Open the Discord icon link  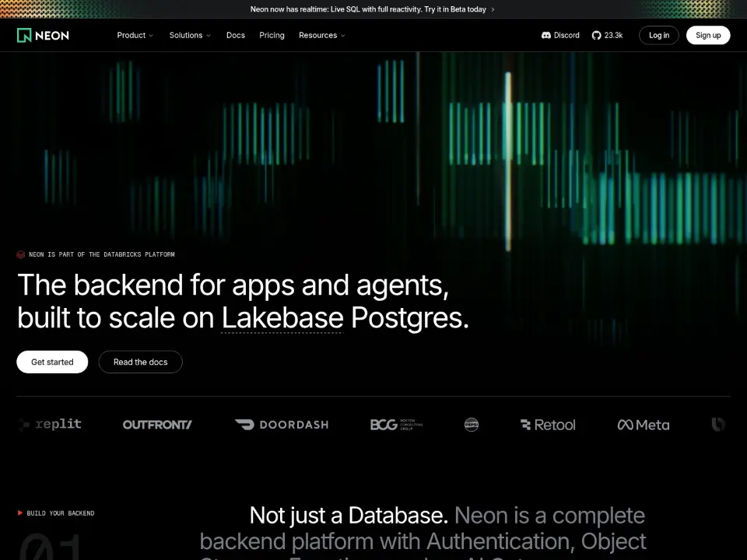tap(546, 35)
